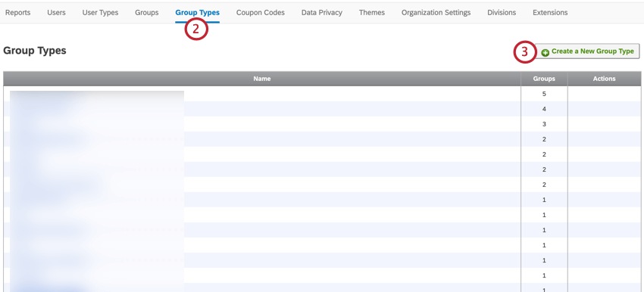This screenshot has width=644, height=292.
Task: Click the Group Types page heading
Action: click(35, 51)
